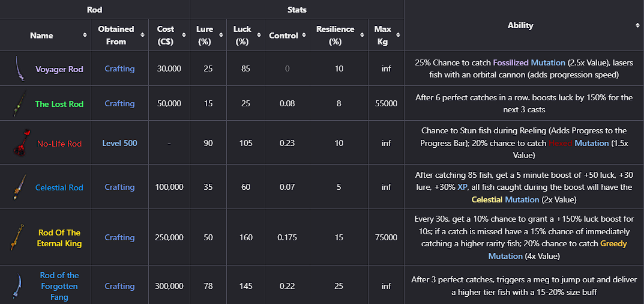This screenshot has height=304, width=644.
Task: Sort by Cost (C$) column arrows
Action: (x=184, y=35)
